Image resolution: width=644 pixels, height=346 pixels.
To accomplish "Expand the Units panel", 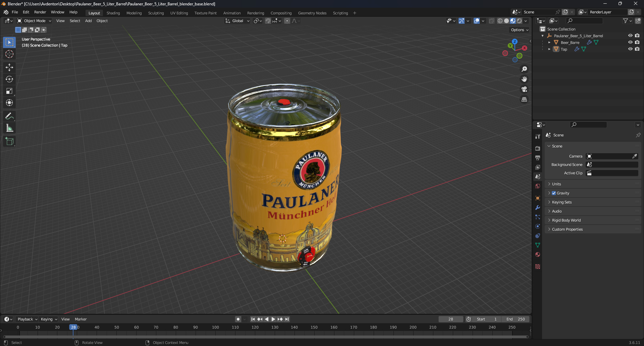I will tap(593, 184).
